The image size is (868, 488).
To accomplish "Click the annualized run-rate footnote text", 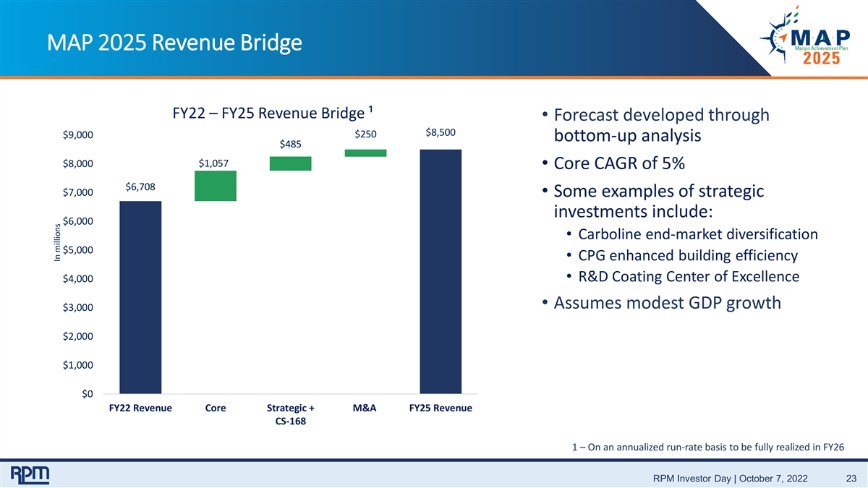I will pos(706,445).
